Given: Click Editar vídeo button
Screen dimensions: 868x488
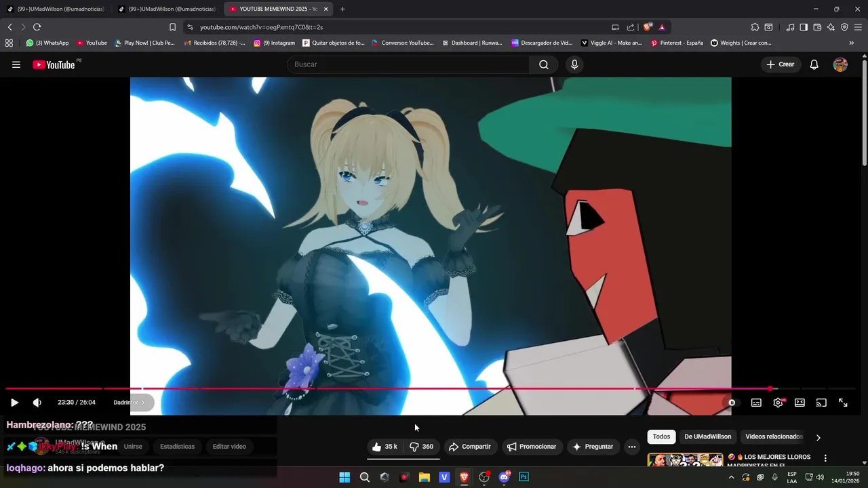Looking at the screenshot, I should [x=229, y=447].
